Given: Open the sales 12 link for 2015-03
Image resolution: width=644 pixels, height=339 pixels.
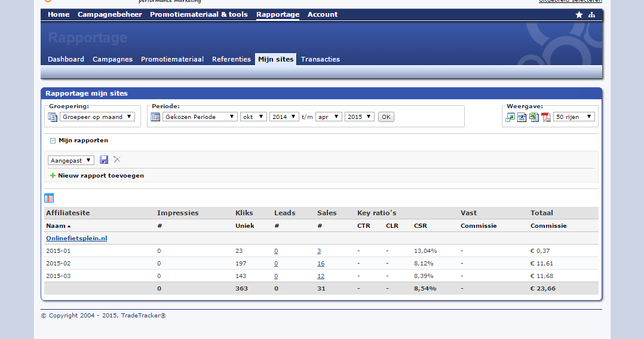Looking at the screenshot, I should pyautogui.click(x=321, y=276).
